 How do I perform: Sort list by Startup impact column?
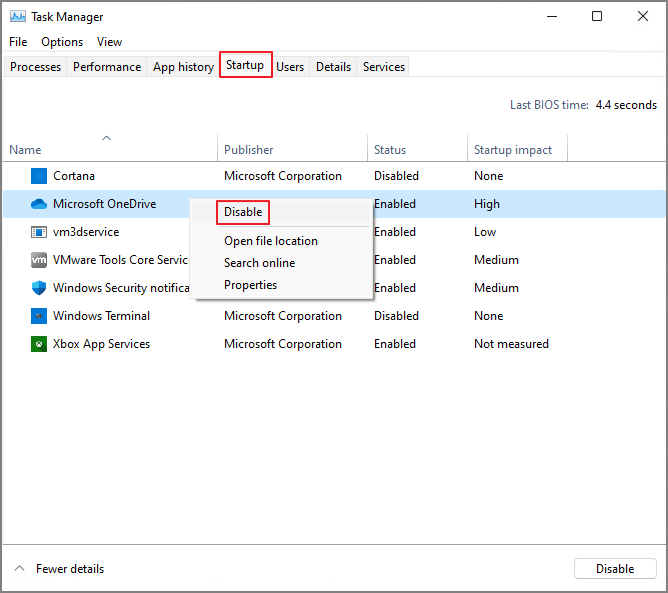point(513,150)
